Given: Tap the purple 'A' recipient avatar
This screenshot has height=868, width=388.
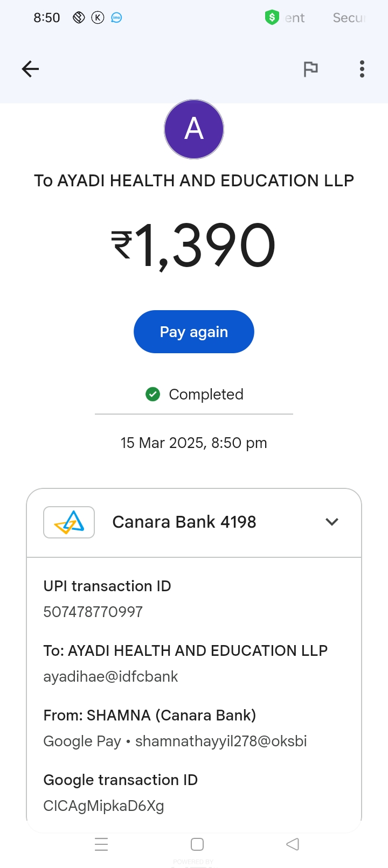Looking at the screenshot, I should (x=194, y=129).
